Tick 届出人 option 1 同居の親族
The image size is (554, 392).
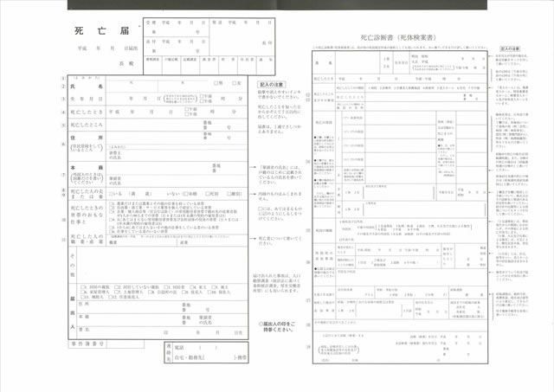click(x=83, y=287)
